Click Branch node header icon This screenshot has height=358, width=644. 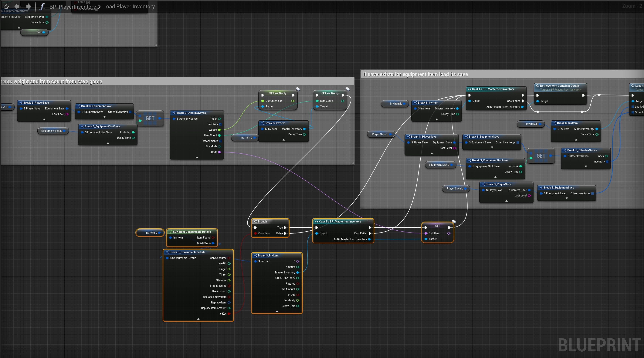[255, 222]
